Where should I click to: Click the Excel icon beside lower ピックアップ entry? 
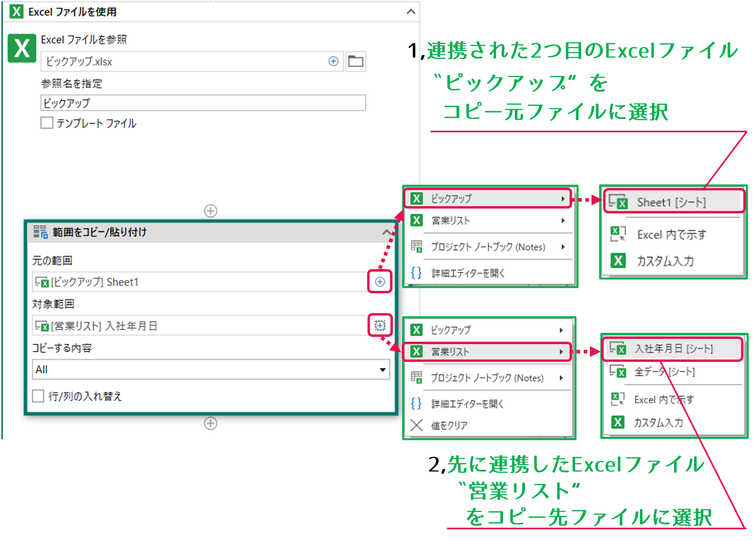coord(416,330)
